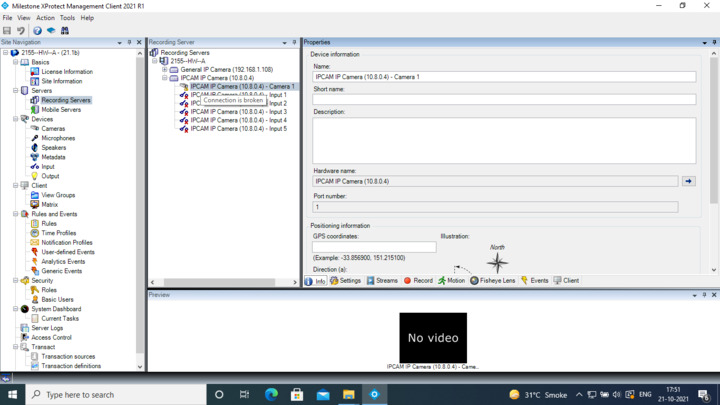Expand General IP Camera (192.168.1.108)
This screenshot has height=405, width=720.
tap(165, 70)
